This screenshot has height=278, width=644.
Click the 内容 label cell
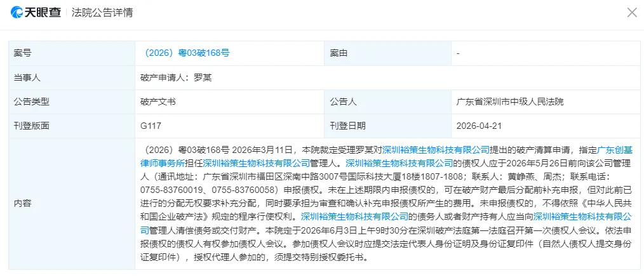(x=72, y=204)
